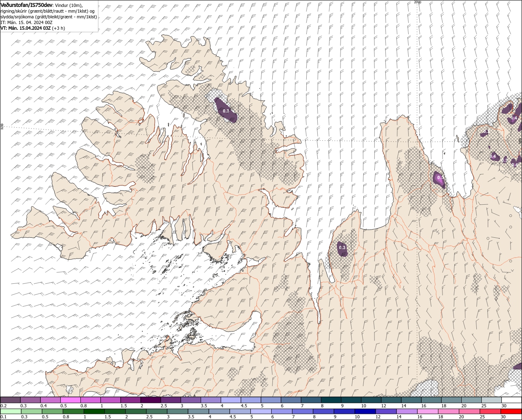Image resolution: width=522 pixels, height=420 pixels.
Task: Click the 'slydda/snjókoma' legend description line
Action: pyautogui.click(x=49, y=17)
